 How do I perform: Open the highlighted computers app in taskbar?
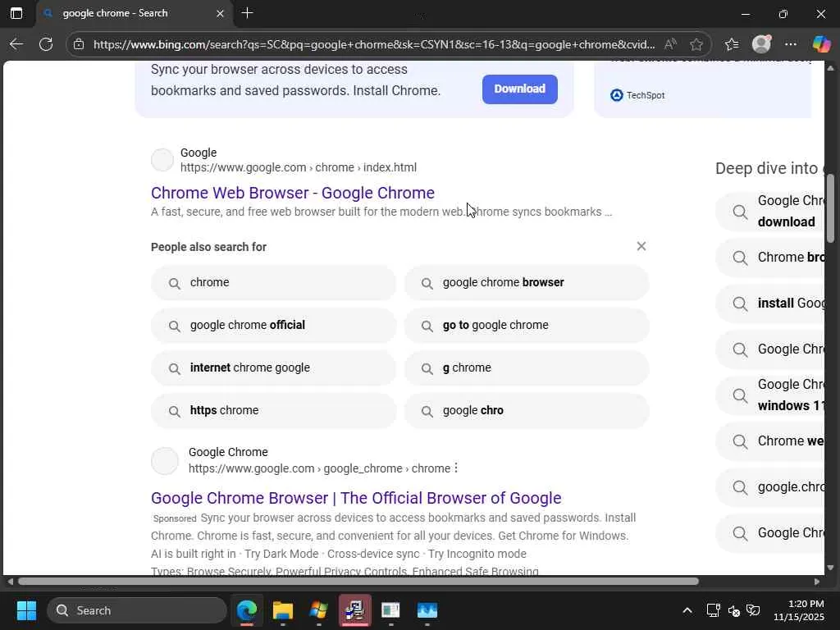pyautogui.click(x=354, y=610)
